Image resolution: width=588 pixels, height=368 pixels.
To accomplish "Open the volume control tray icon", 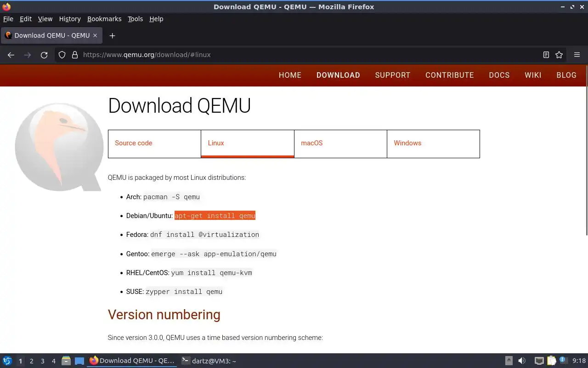I will (522, 361).
